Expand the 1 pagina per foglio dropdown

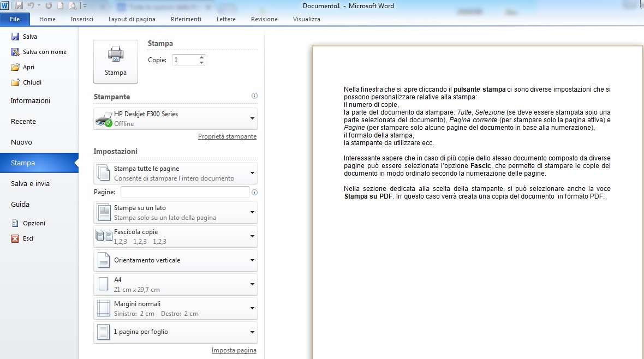175,332
